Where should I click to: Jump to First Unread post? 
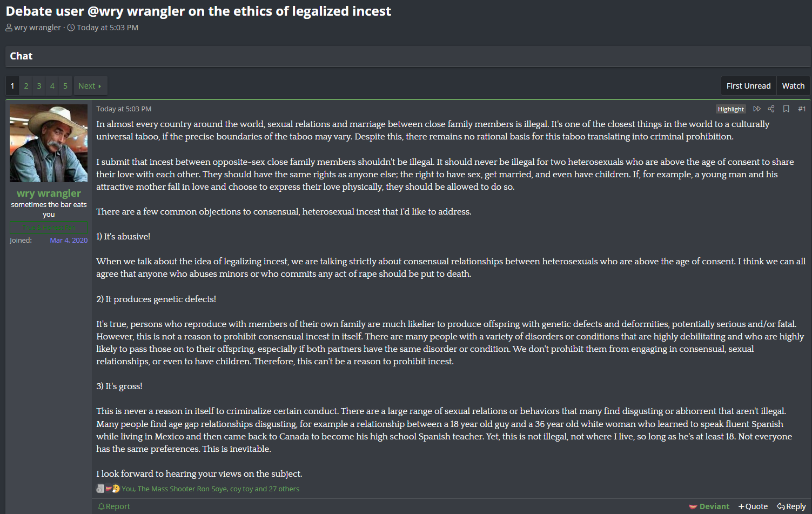[x=748, y=86]
